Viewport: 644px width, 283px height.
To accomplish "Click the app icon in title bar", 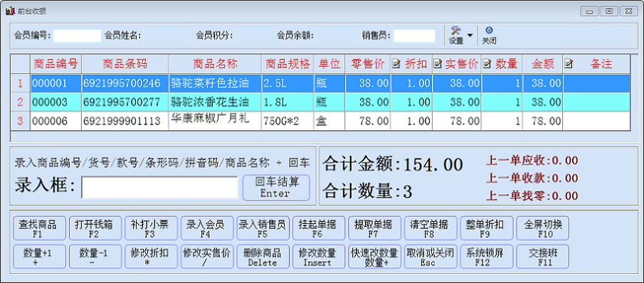I will tap(10, 11).
